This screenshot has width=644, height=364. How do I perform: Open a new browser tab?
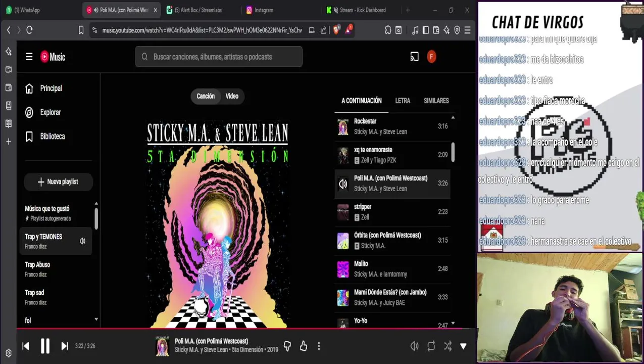[408, 10]
